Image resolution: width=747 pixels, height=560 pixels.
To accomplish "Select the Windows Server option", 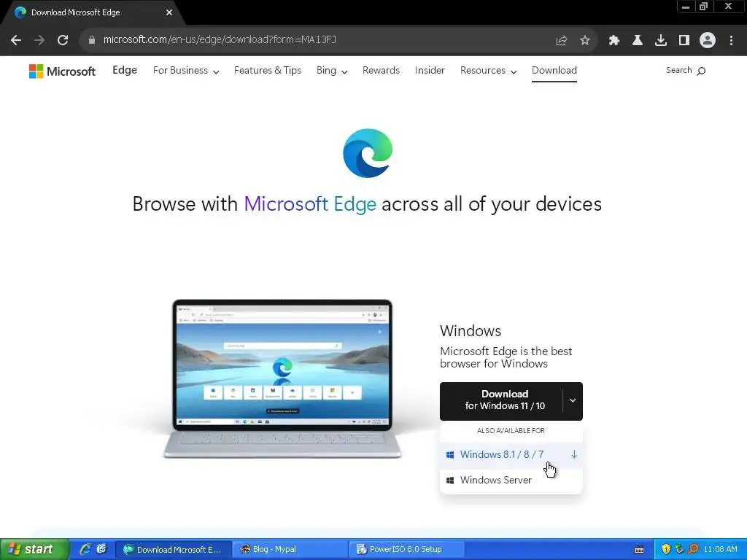I will (x=511, y=480).
